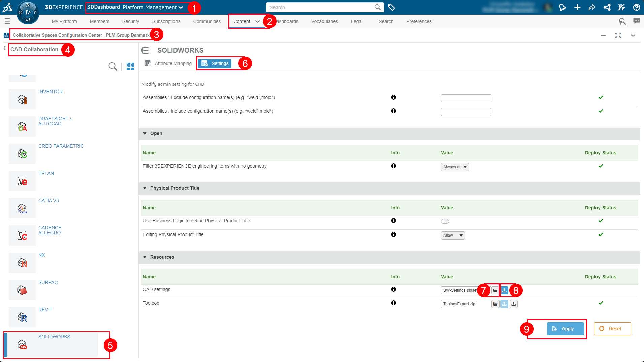Screen dimensions: 644x362
Task: Open the 3DEXPERIENCE compass
Action: click(x=28, y=12)
